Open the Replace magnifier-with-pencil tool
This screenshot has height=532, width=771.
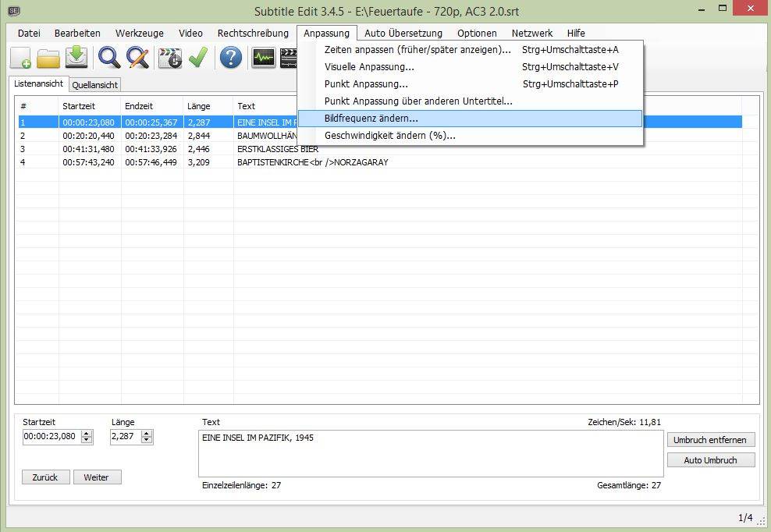[x=137, y=58]
